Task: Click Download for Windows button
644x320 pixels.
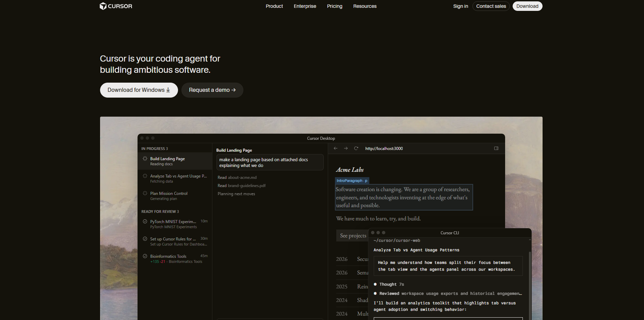Action: (x=139, y=90)
